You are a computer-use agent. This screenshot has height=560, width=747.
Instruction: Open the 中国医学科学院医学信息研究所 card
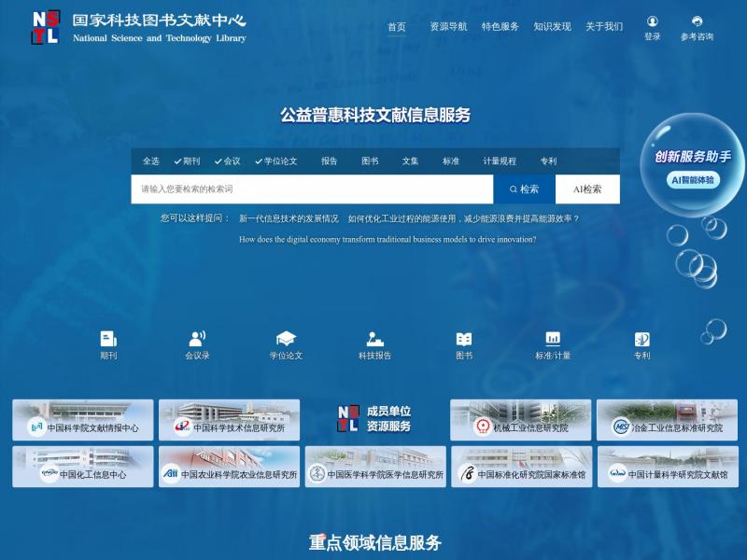click(x=375, y=467)
